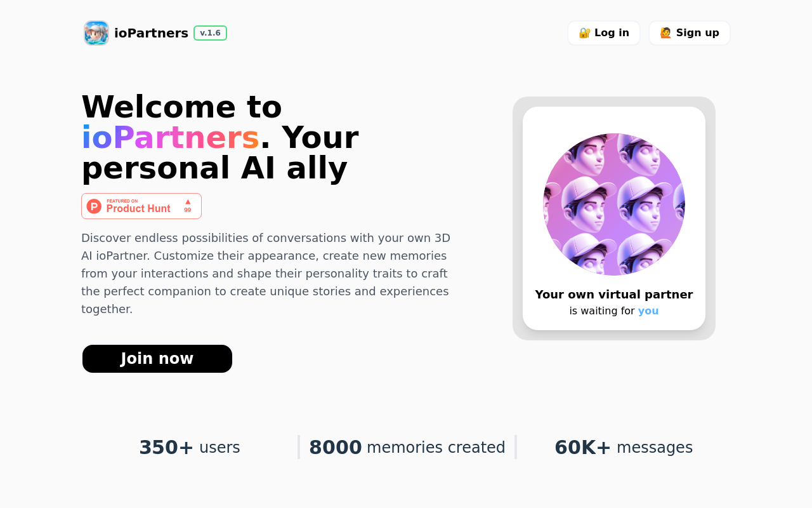
Task: Click the description paragraph about 3D AI ioPartner
Action: pos(266,274)
